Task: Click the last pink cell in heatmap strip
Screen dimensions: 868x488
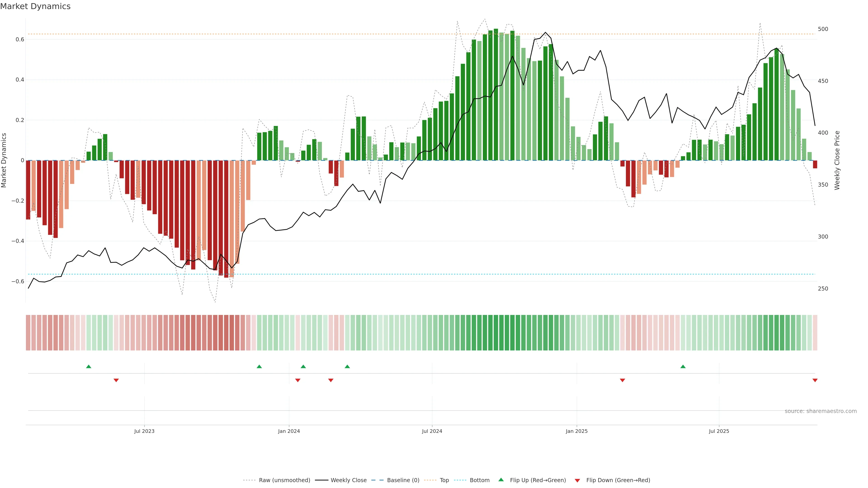Action: coord(815,332)
